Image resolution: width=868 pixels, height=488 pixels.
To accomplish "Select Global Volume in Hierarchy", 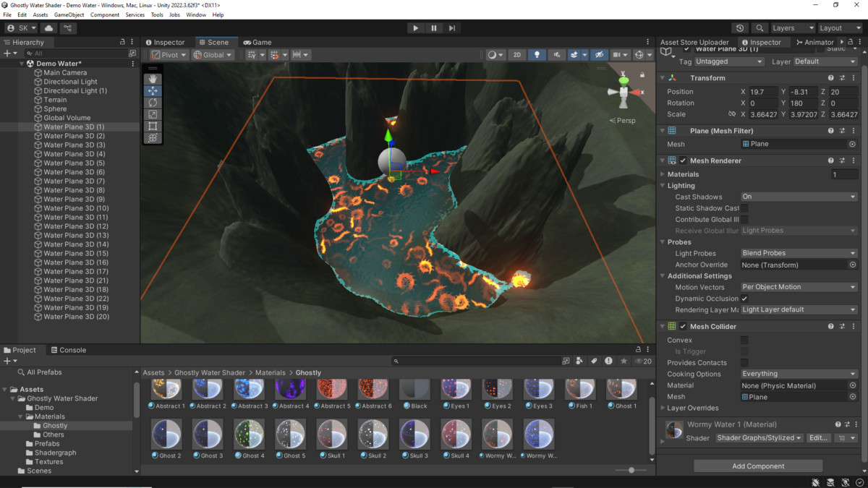I will [67, 118].
